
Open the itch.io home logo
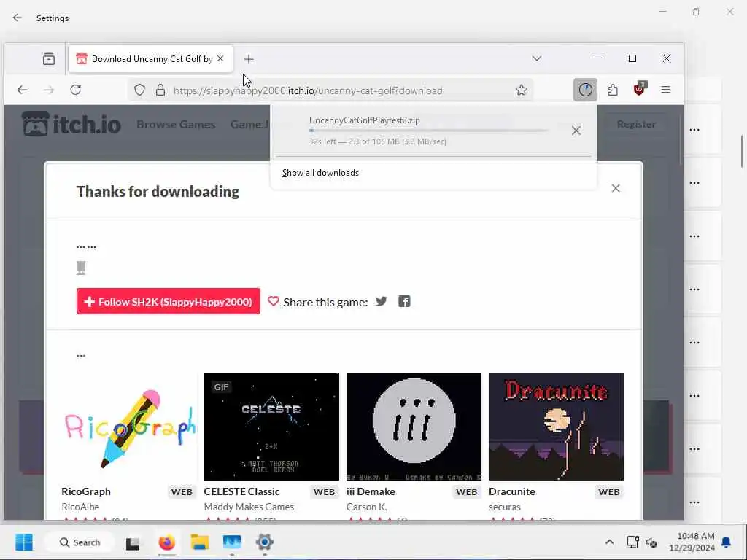71,124
